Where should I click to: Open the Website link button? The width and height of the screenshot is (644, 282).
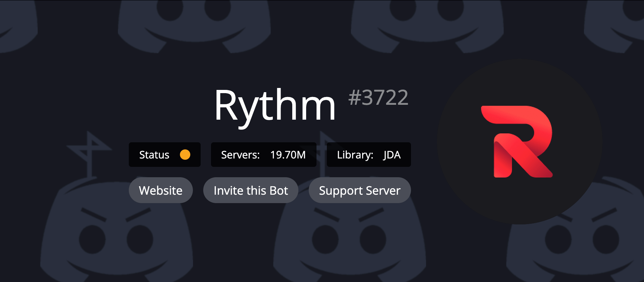161,190
